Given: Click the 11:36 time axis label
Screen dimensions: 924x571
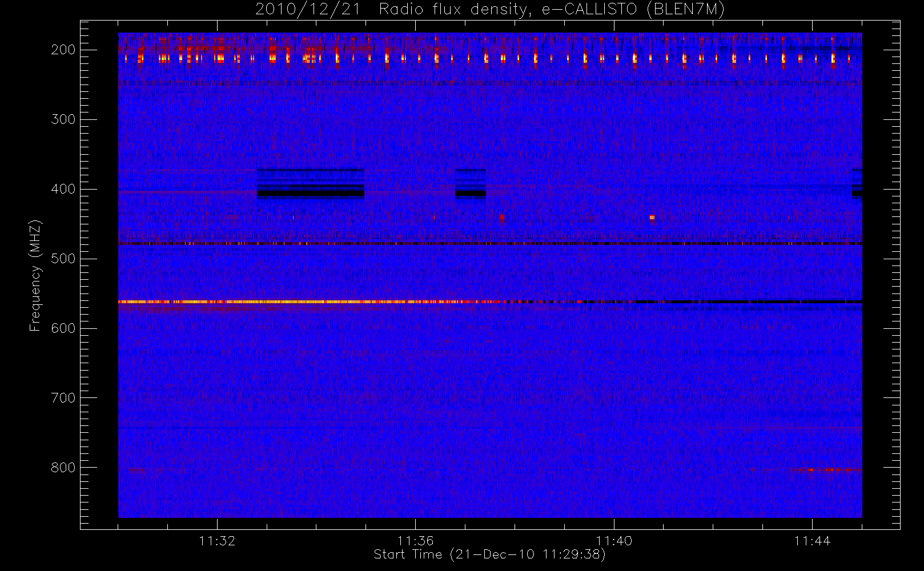Looking at the screenshot, I should click(415, 541).
